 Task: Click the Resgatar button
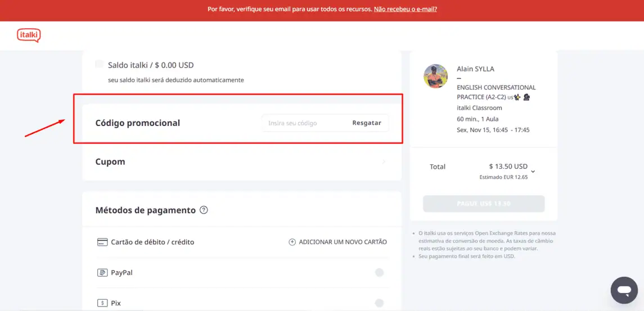point(367,123)
